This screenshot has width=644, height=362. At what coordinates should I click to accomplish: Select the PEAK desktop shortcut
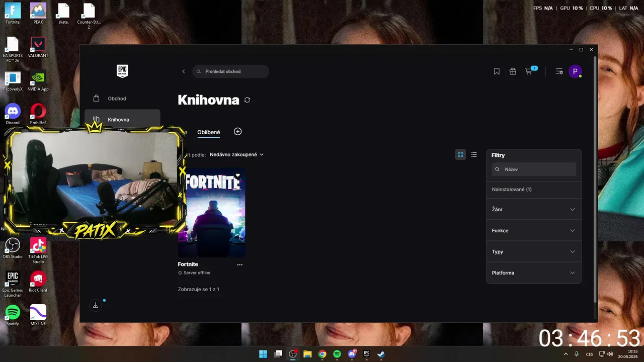pos(38,14)
